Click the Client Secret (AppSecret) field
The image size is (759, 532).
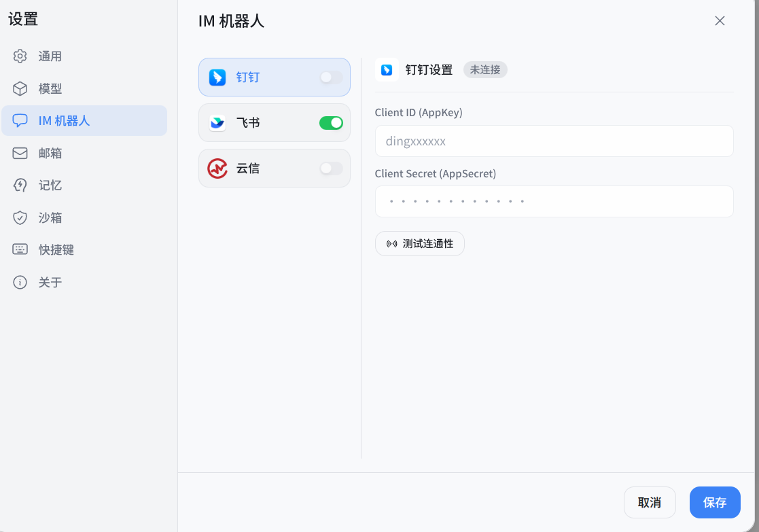click(x=554, y=201)
